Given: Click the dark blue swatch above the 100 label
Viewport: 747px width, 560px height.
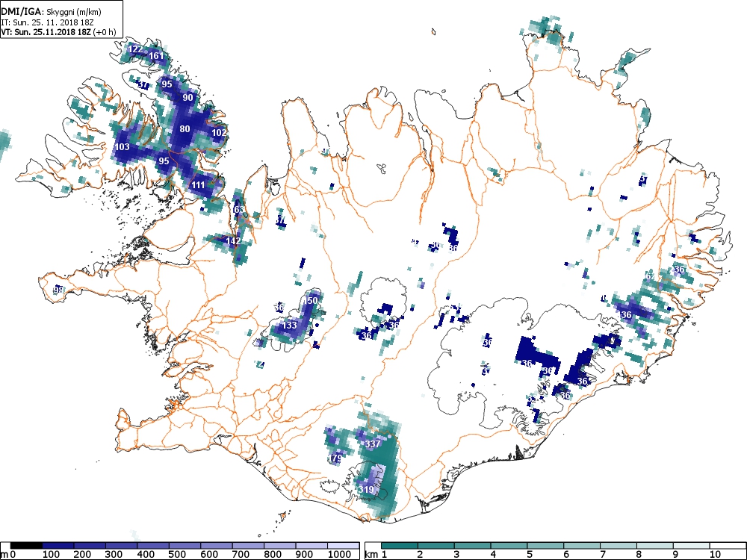Looking at the screenshot, I should click(x=58, y=546).
